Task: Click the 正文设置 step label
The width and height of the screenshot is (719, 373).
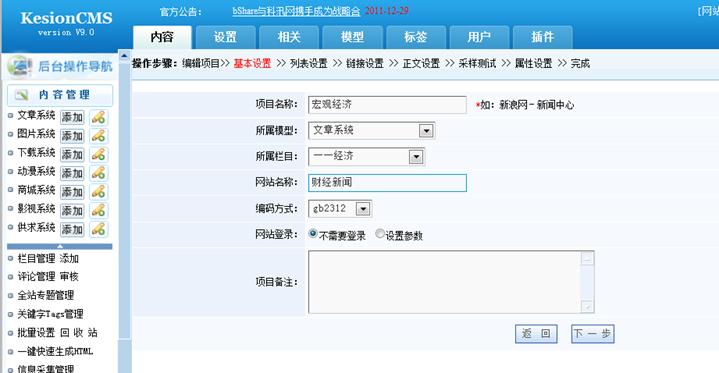Action: pos(421,63)
